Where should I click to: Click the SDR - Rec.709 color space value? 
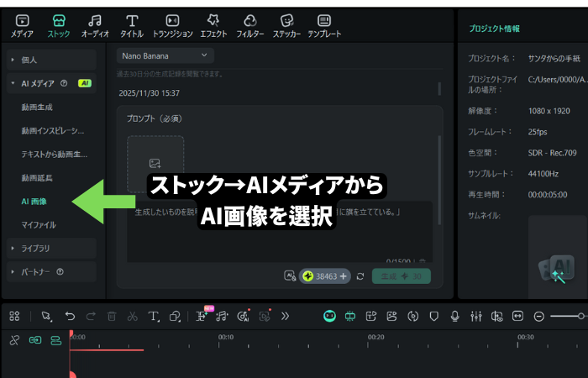coord(553,153)
